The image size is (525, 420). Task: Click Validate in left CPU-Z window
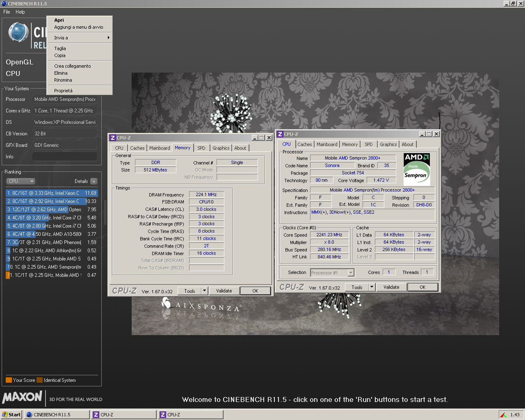tap(224, 291)
